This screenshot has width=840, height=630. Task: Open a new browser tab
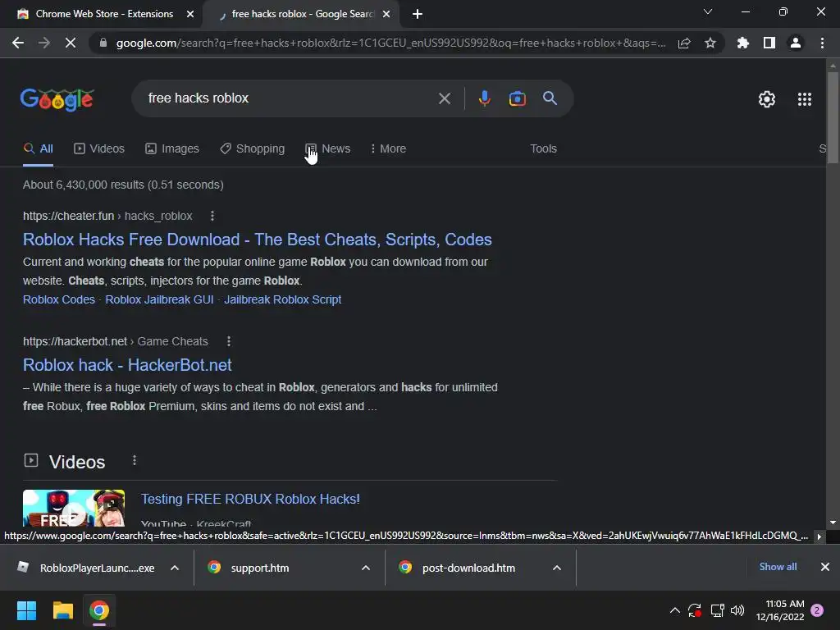(x=418, y=14)
